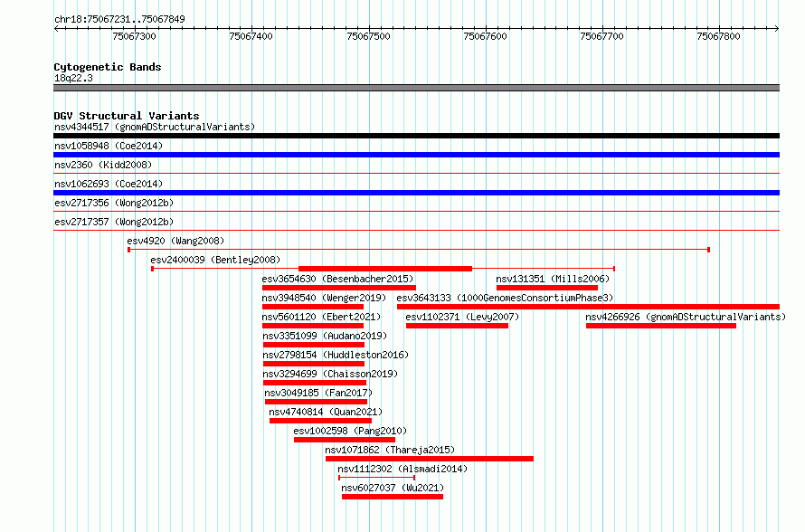Click esv4920 (Wang2008) variant label

pyautogui.click(x=175, y=241)
